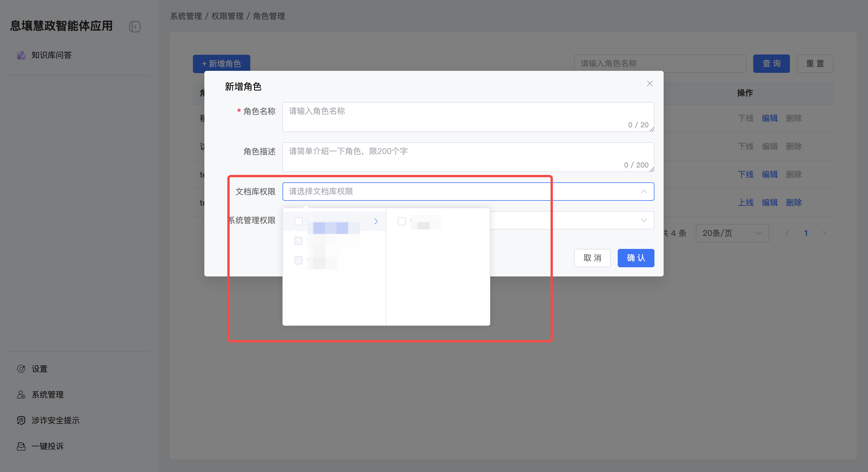Open 一键投诉 from the sidebar
Image resolution: width=868 pixels, height=472 pixels.
(47, 446)
